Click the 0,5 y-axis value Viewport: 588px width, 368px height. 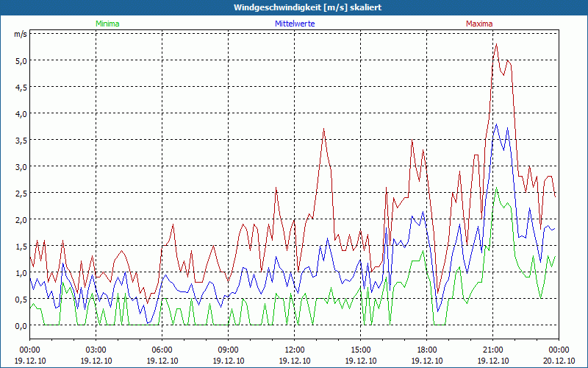click(21, 299)
